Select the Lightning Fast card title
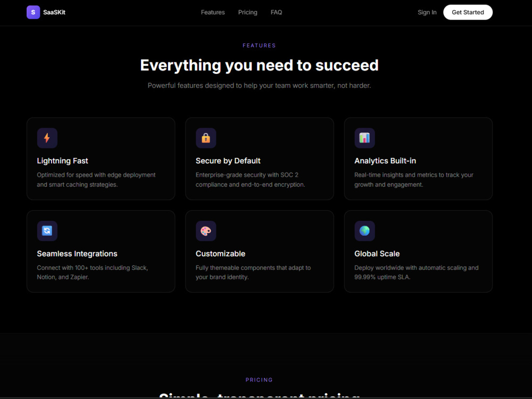This screenshot has width=532, height=399. click(62, 161)
